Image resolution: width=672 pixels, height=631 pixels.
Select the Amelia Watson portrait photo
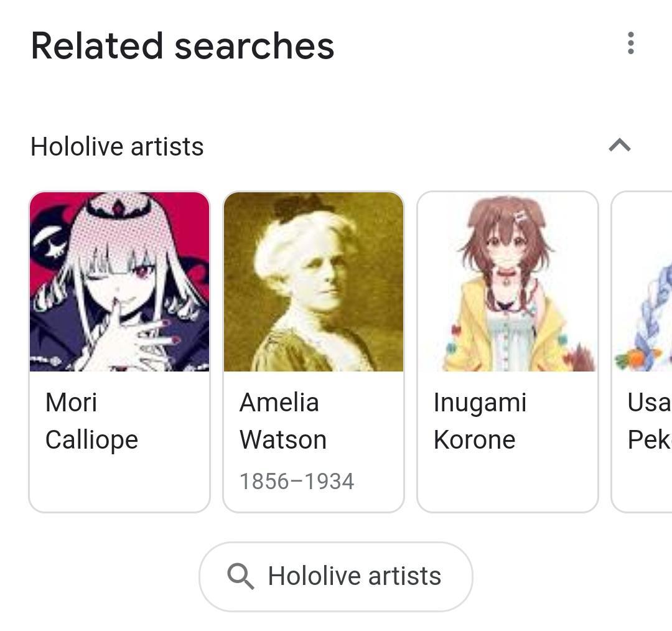coord(312,281)
